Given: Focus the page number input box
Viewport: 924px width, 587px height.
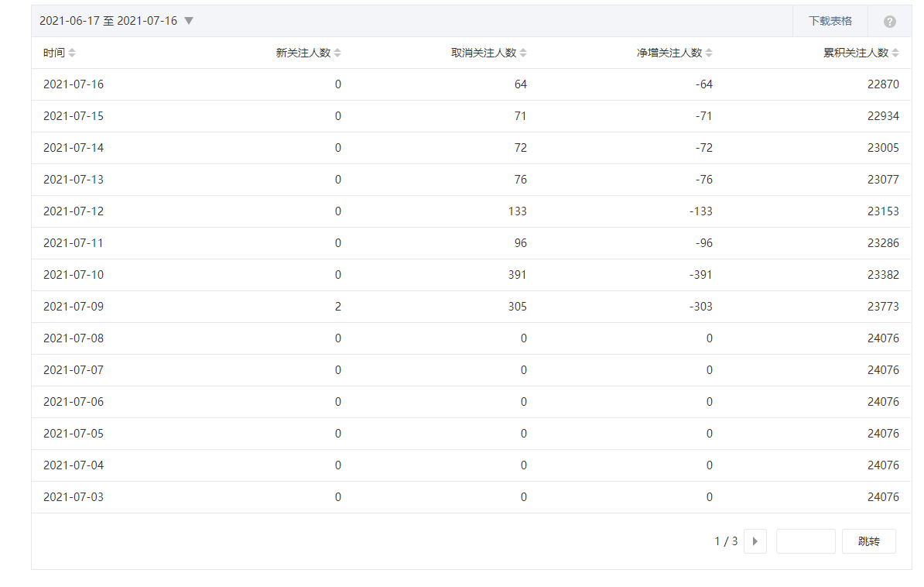Looking at the screenshot, I should coord(805,541).
